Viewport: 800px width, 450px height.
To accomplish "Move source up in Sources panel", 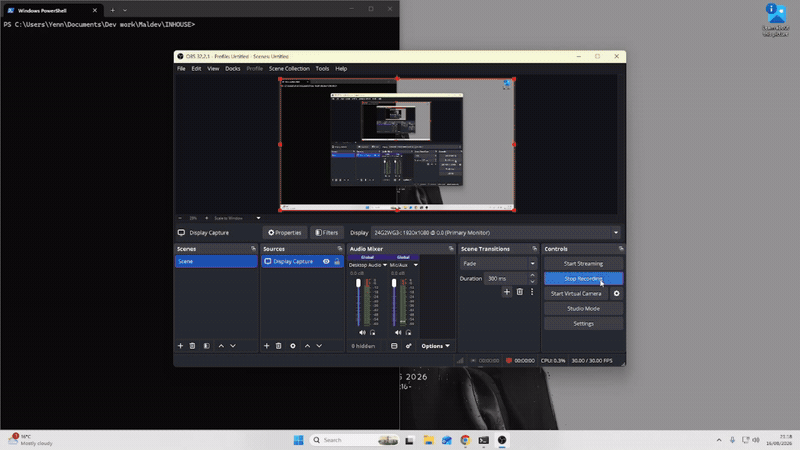I will [x=307, y=346].
